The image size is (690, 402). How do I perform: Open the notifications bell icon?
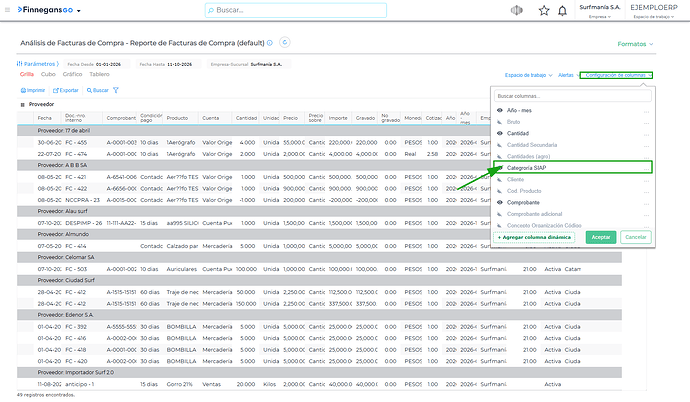tap(562, 11)
